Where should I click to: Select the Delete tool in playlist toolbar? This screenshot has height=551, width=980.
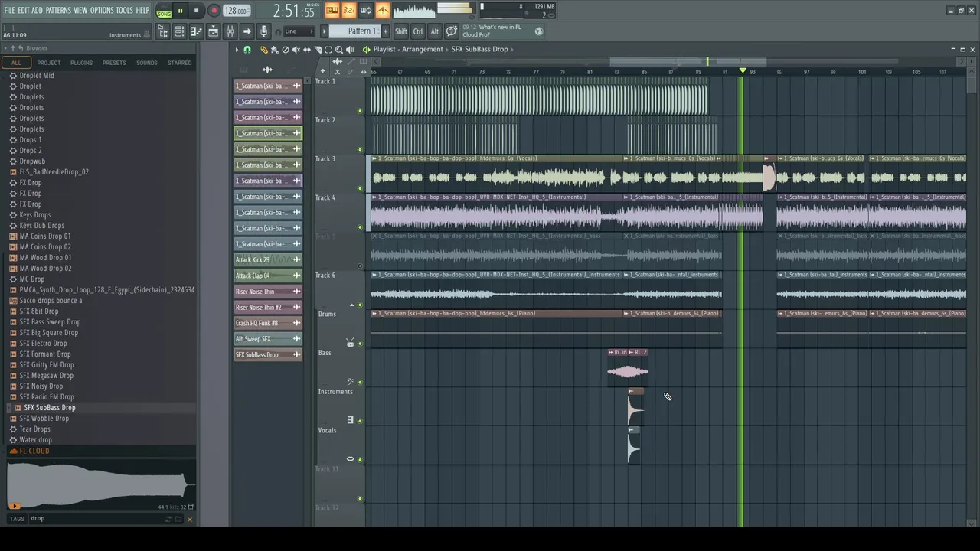click(286, 49)
